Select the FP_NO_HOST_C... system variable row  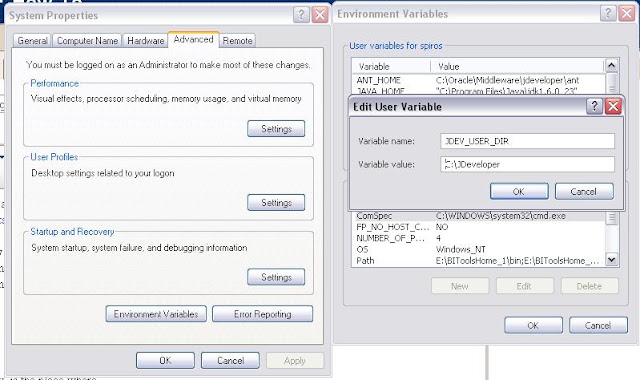click(x=478, y=227)
